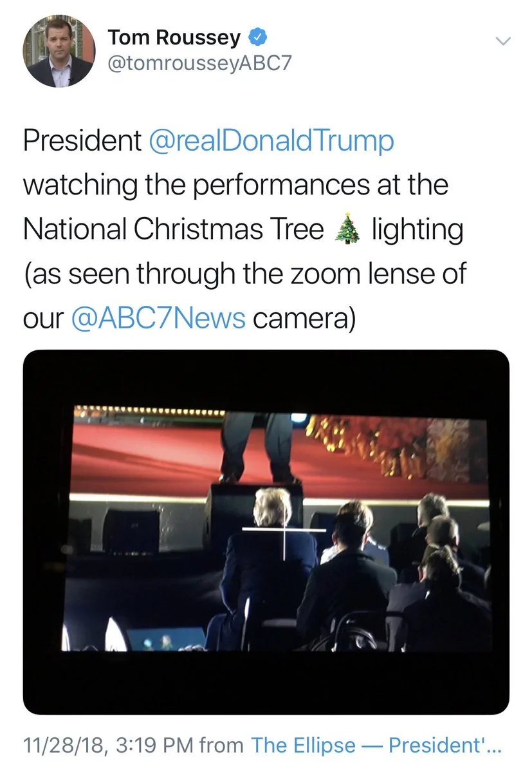Click the blue verified checkmark badge
532x772 pixels.
tap(258, 37)
